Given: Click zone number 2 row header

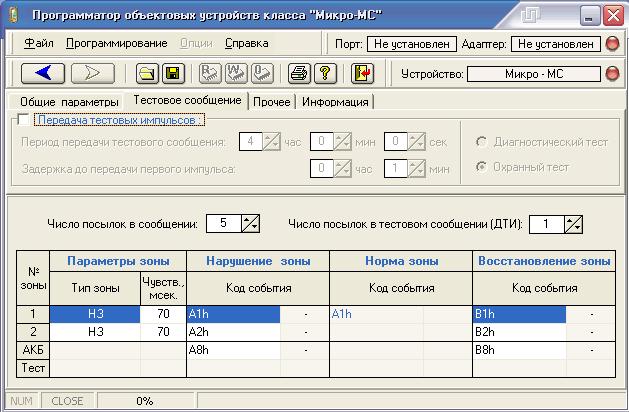Looking at the screenshot, I should pyautogui.click(x=33, y=332).
